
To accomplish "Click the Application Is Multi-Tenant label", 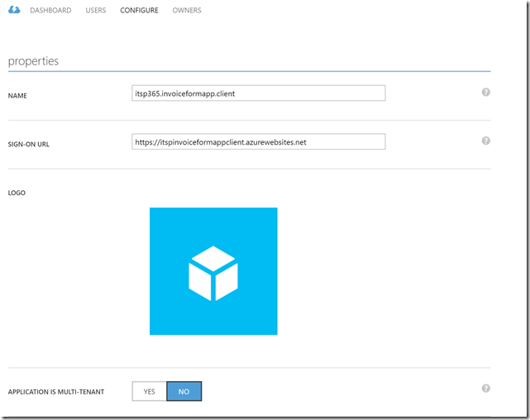I will click(56, 392).
